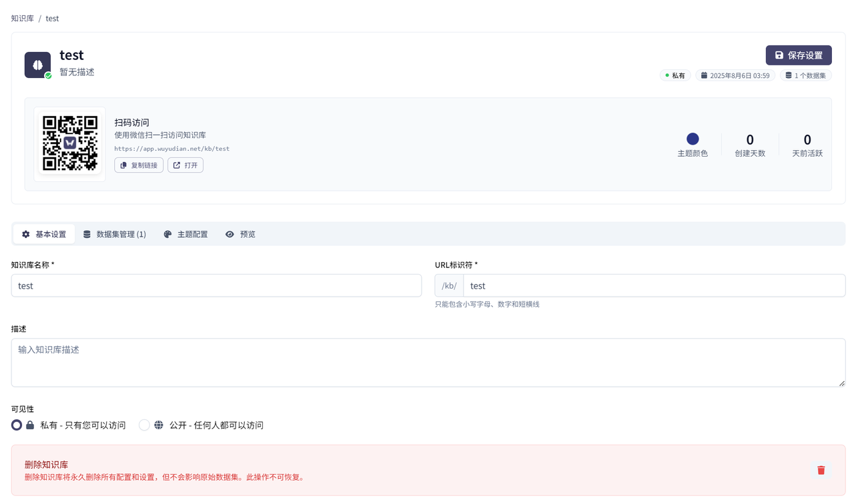Click inside the 描述 text area

tap(427, 362)
